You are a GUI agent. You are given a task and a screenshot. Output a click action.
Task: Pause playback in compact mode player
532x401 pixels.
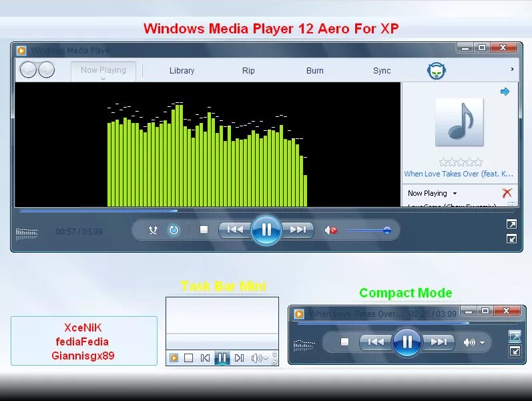click(x=407, y=342)
